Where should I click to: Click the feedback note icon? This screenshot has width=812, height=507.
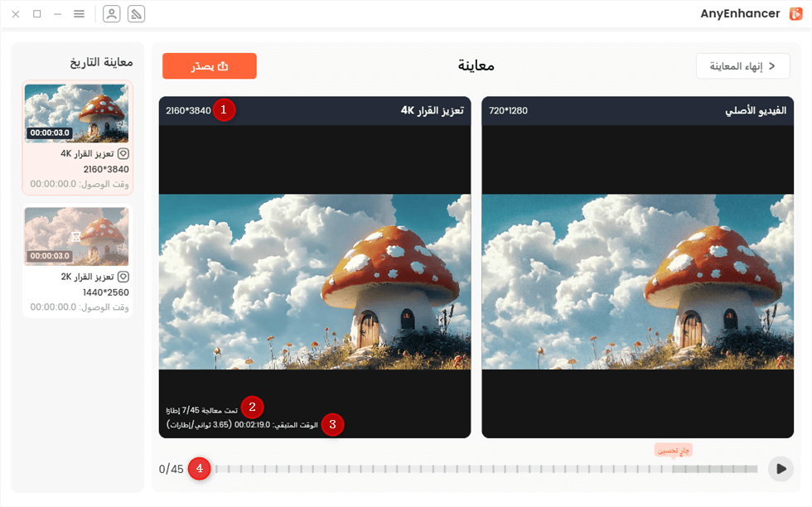[136, 14]
